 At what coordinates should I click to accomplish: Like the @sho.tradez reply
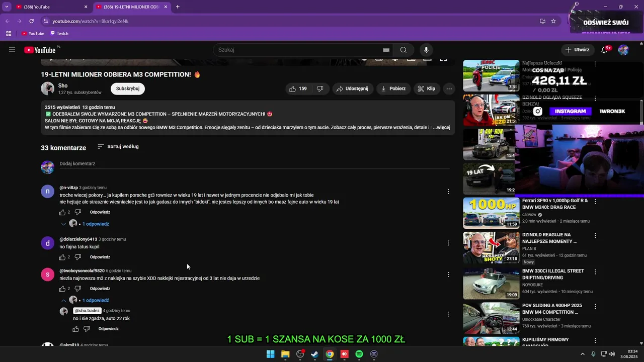click(x=75, y=329)
